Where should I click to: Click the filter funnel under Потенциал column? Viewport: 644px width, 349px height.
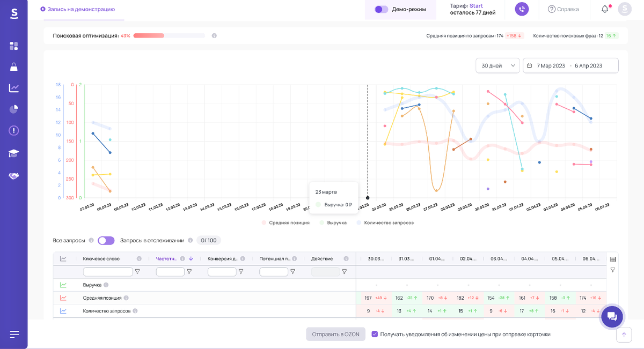(292, 272)
